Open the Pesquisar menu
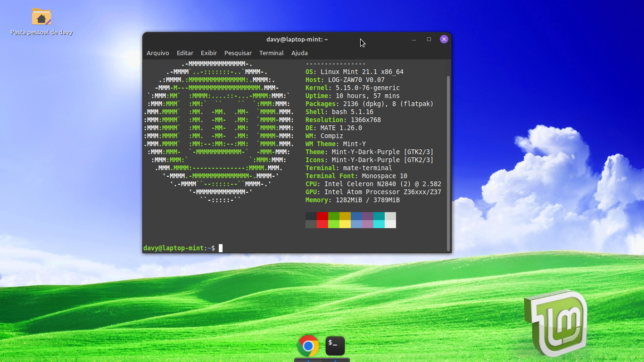This screenshot has width=644, height=362. click(238, 53)
